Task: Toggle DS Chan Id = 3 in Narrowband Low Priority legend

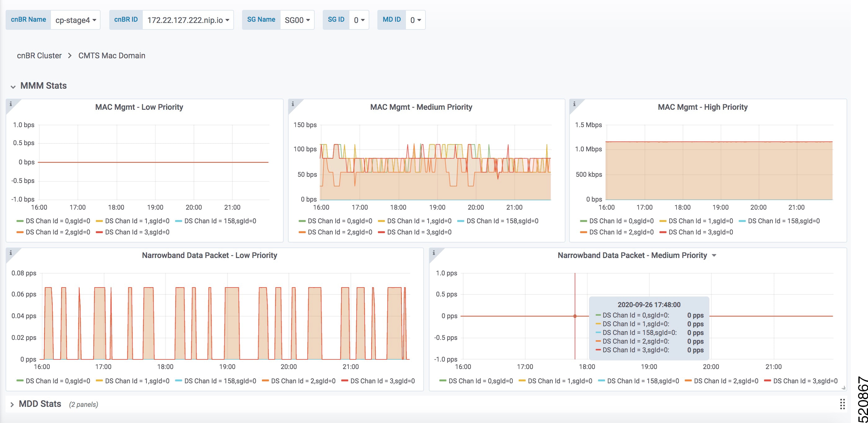Action: [x=382, y=381]
